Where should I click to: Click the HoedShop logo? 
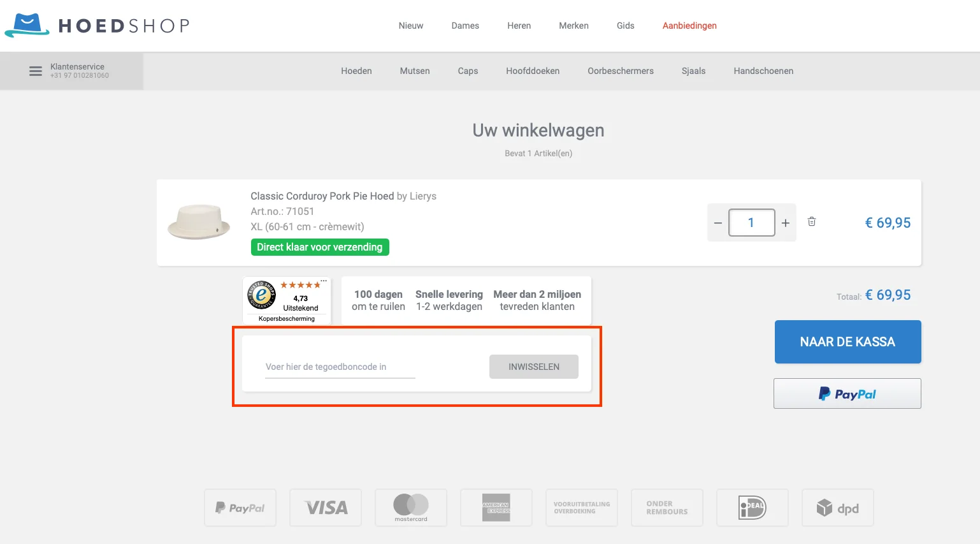pos(96,26)
